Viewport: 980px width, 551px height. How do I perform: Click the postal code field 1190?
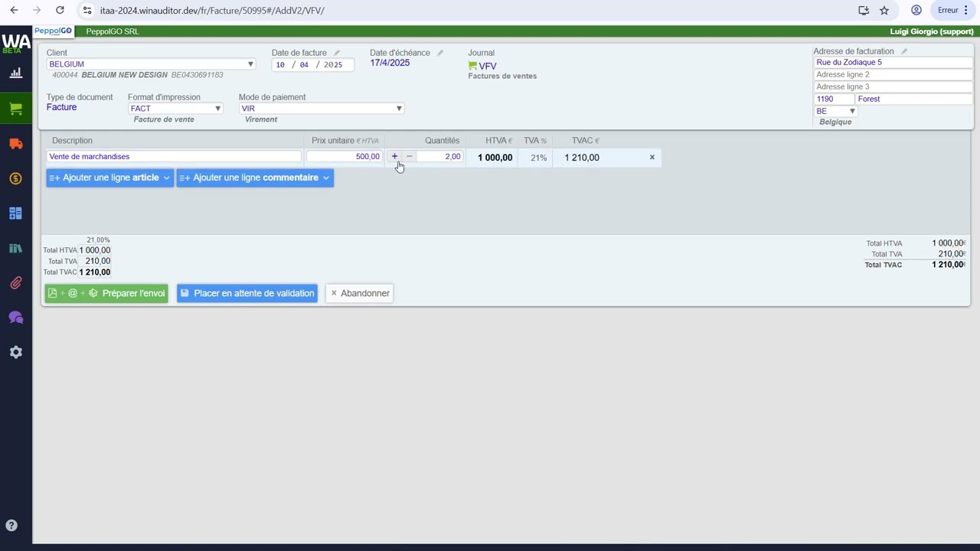point(834,99)
